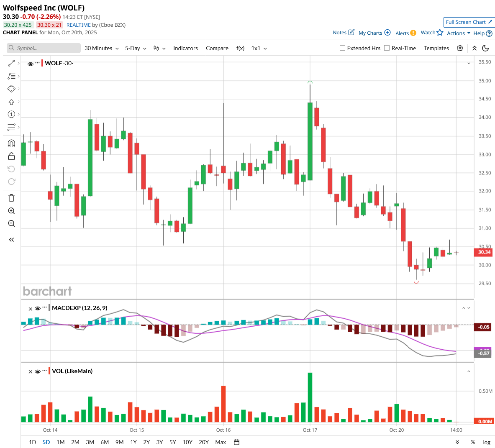Toggle the magnet snap mode
The height and width of the screenshot is (448, 495).
pyautogui.click(x=11, y=143)
